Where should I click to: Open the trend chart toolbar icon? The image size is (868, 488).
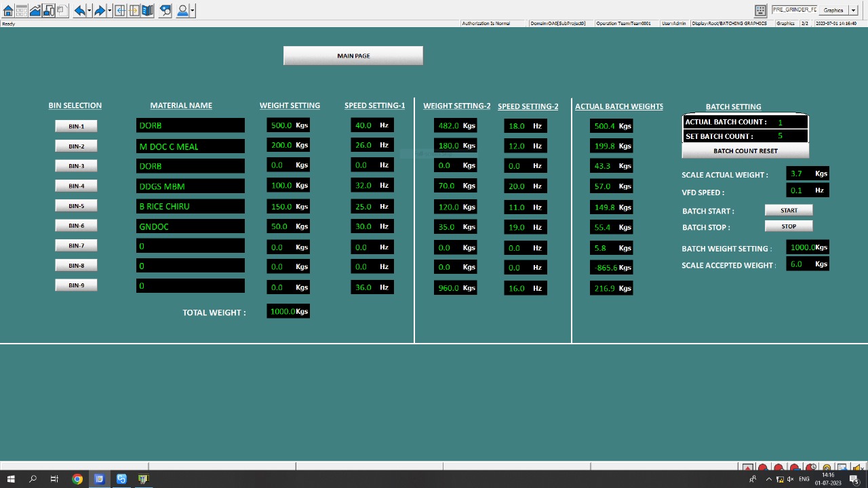pos(35,10)
